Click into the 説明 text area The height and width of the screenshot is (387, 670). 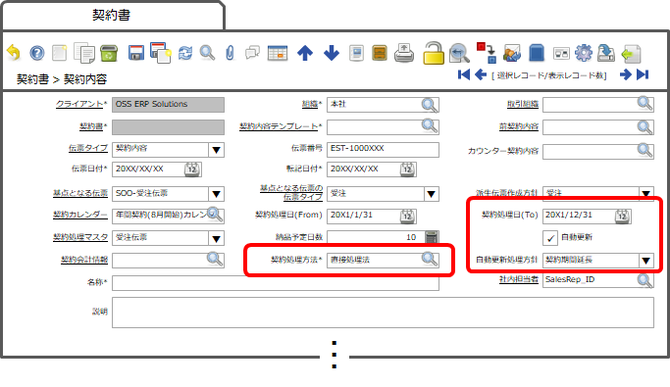tap(383, 313)
